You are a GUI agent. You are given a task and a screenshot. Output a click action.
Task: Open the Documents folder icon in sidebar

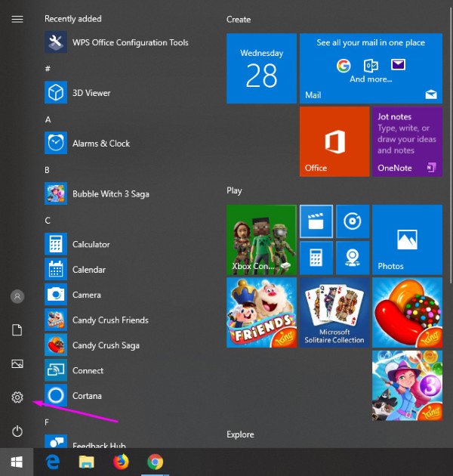coord(17,330)
